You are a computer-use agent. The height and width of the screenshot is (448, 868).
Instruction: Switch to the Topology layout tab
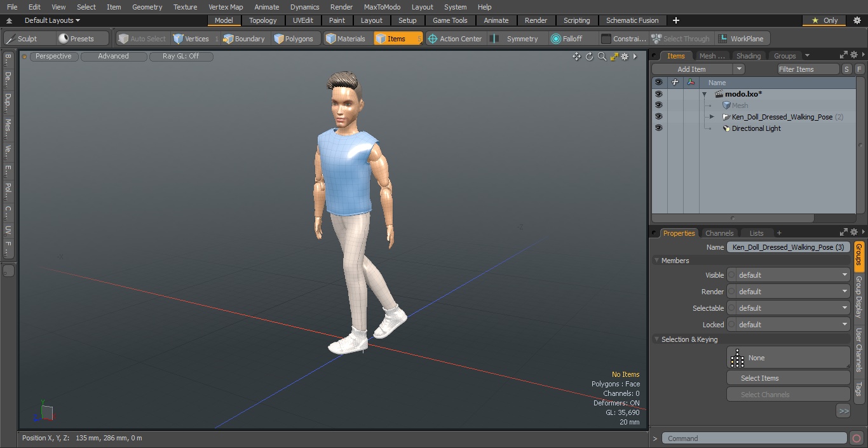262,20
